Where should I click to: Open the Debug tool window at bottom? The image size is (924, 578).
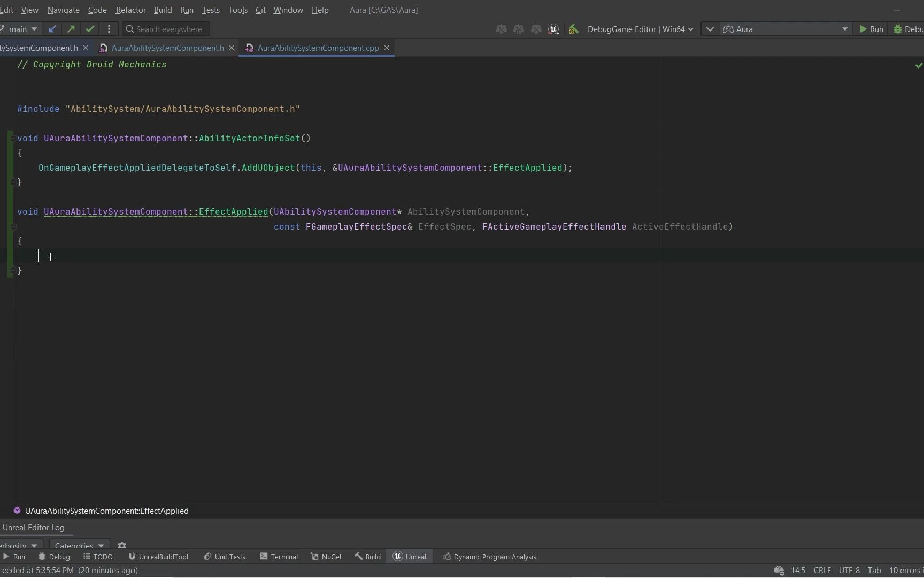pyautogui.click(x=54, y=557)
